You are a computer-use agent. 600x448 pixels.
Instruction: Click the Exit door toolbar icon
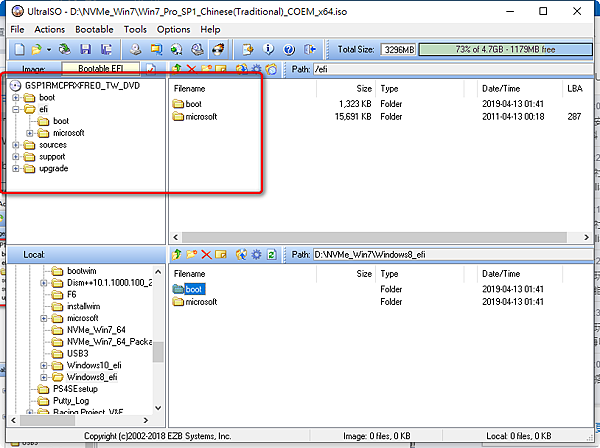coord(310,49)
